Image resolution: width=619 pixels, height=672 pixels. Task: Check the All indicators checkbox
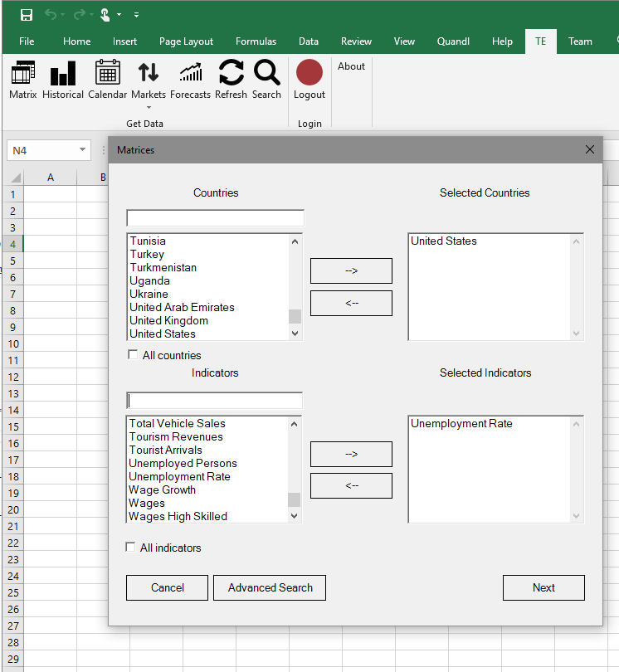point(130,548)
